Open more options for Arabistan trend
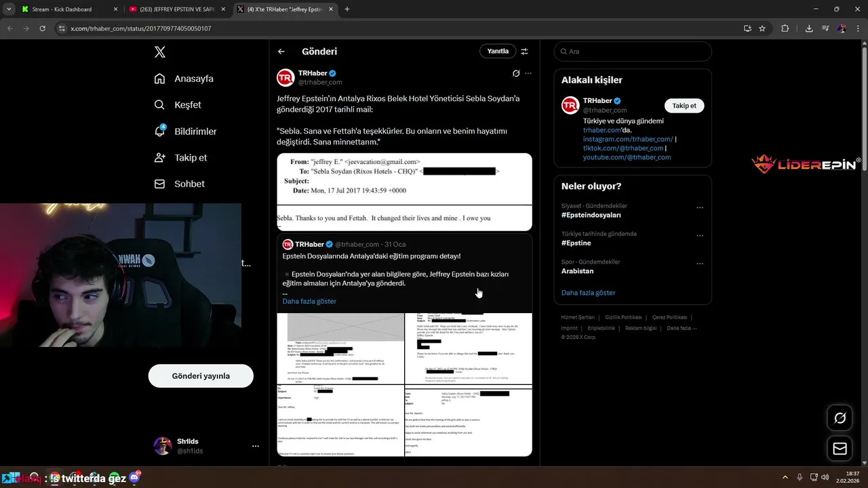Image resolution: width=868 pixels, height=488 pixels. (700, 264)
